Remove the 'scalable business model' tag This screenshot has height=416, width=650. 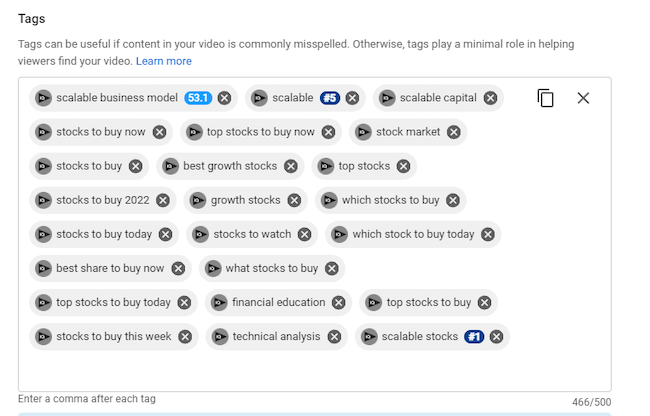224,98
